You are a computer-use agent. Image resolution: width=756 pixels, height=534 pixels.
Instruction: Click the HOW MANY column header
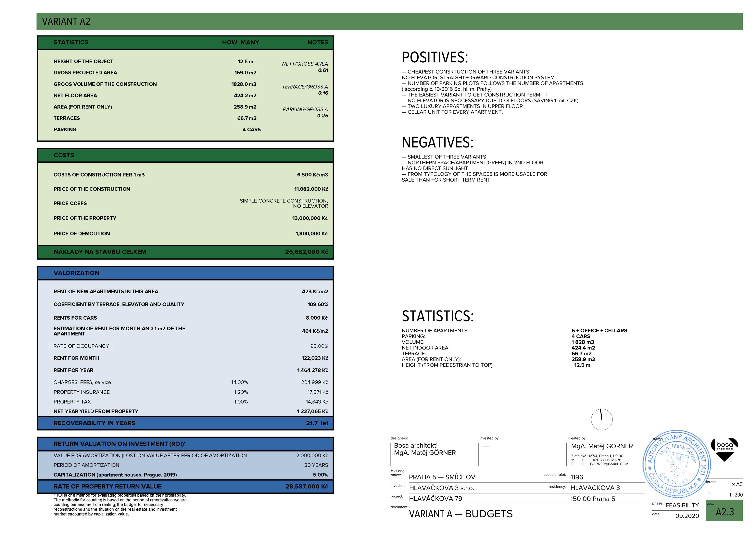pyautogui.click(x=240, y=42)
